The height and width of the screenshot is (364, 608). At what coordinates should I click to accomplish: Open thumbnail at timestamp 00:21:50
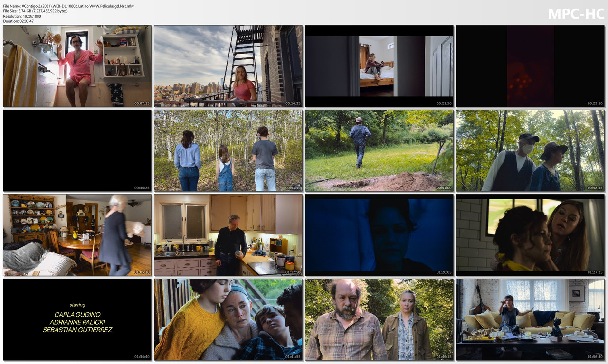click(379, 66)
